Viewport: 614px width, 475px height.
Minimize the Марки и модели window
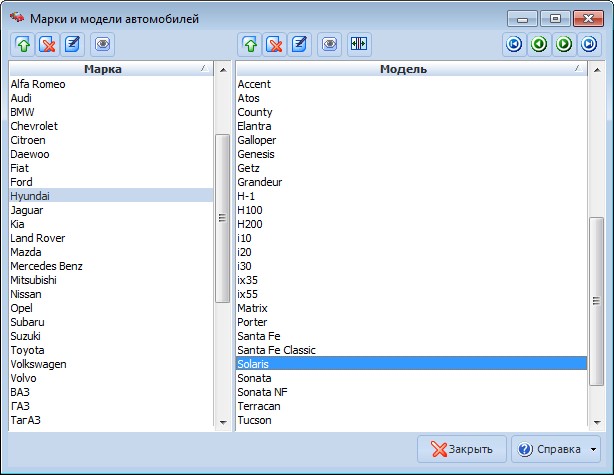(523, 19)
